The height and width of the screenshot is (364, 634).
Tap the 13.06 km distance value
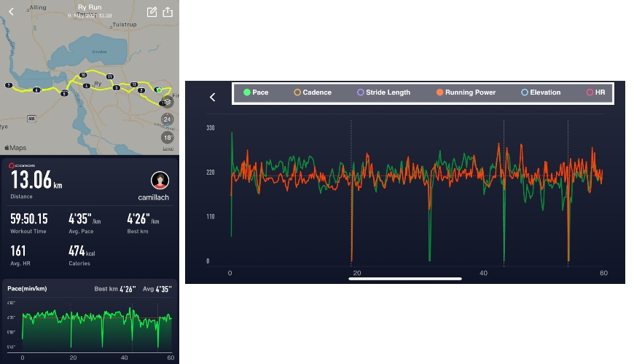36,180
